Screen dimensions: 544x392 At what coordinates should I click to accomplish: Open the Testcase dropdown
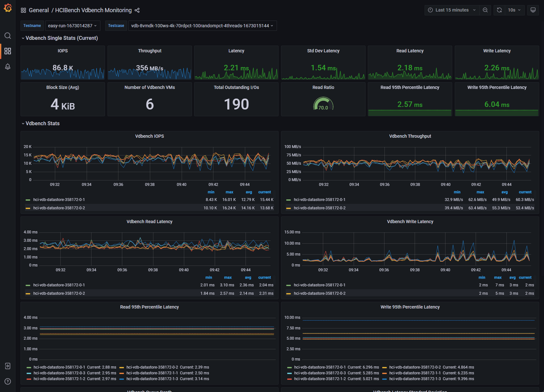click(202, 25)
